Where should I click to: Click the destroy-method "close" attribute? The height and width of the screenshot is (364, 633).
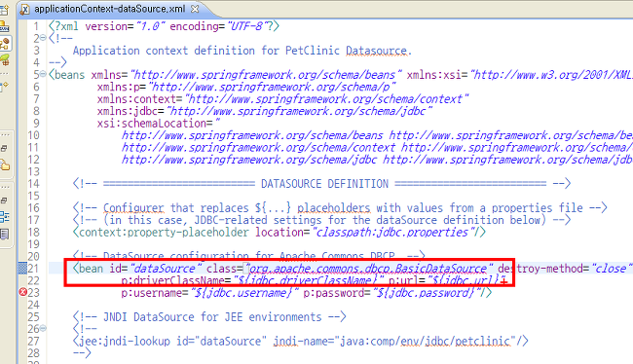pos(565,269)
